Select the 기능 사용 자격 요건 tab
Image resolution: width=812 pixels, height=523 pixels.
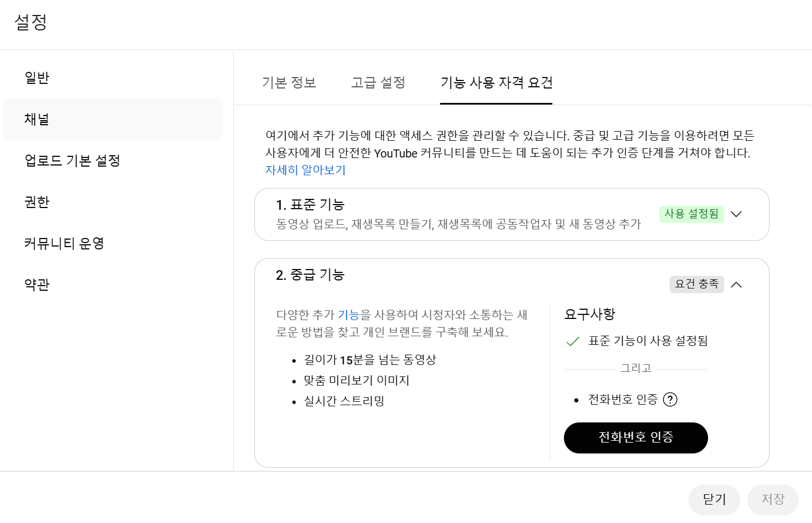[496, 83]
